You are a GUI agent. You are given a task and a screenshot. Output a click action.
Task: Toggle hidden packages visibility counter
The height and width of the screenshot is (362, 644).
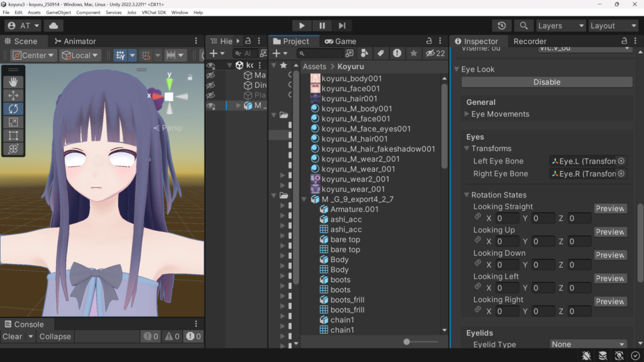435,53
